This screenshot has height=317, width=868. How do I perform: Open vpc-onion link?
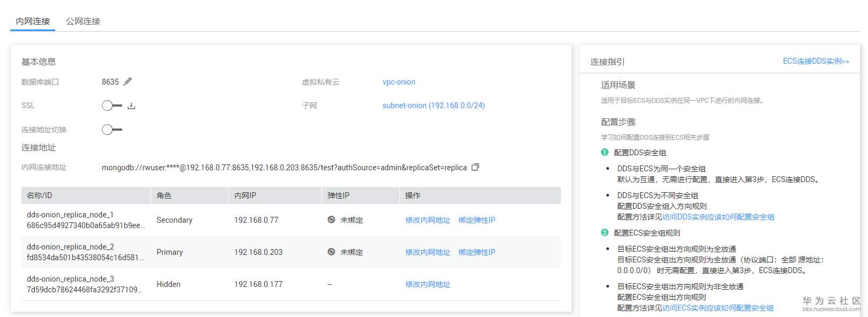coord(399,82)
